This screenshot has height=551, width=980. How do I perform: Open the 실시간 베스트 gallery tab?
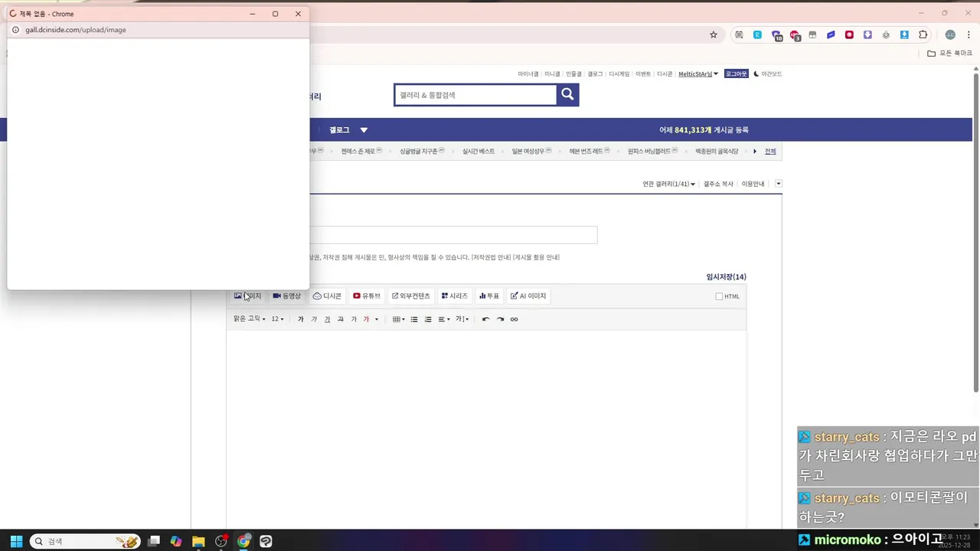point(479,152)
